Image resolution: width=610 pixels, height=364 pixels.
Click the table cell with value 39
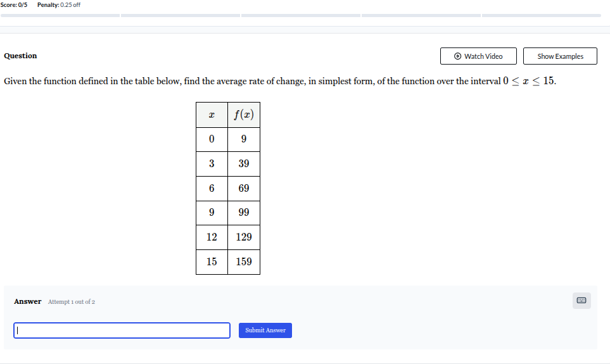click(x=244, y=163)
